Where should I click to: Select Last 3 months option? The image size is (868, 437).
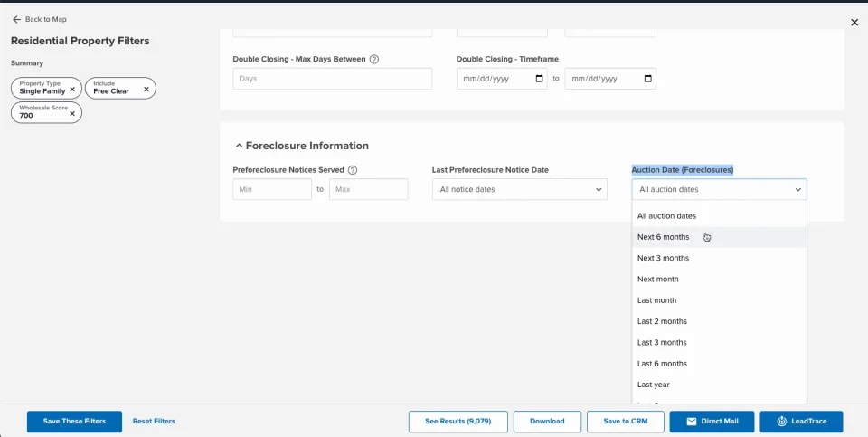click(719, 342)
